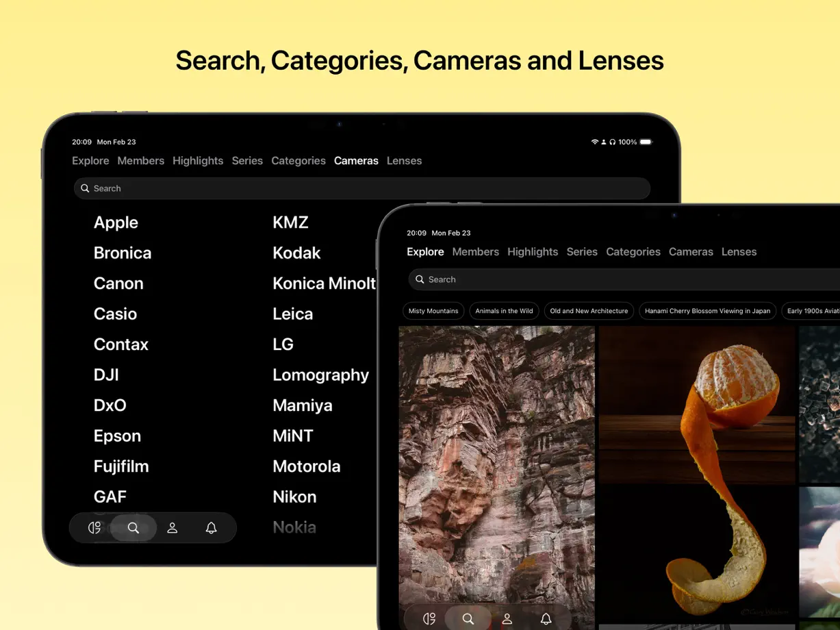The image size is (840, 630).
Task: Open the Members tab on the Explore screen
Action: pos(476,252)
